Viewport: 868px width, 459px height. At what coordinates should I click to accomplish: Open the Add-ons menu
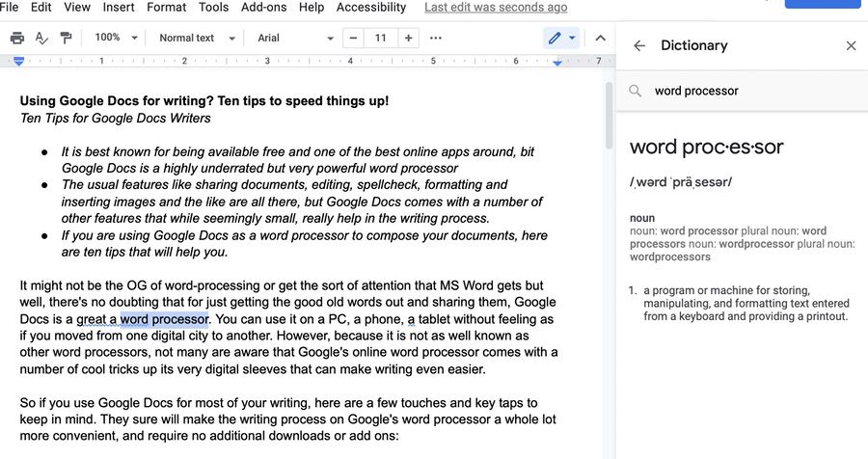pos(263,7)
